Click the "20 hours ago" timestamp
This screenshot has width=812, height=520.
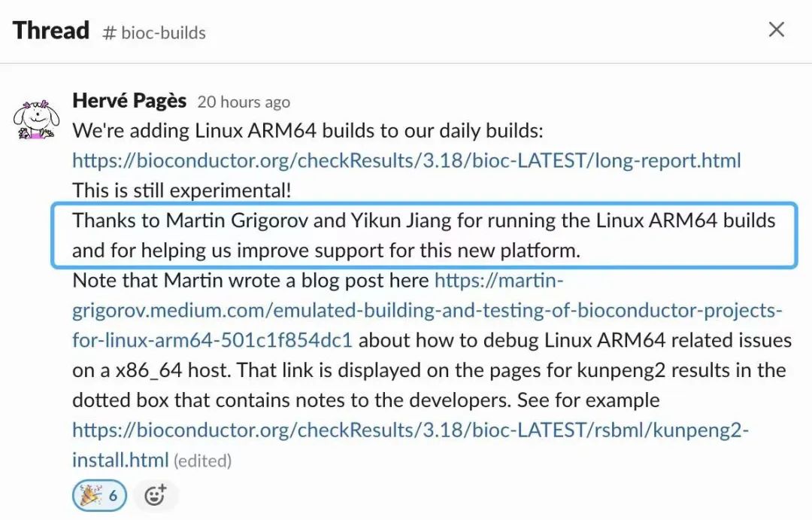click(243, 102)
